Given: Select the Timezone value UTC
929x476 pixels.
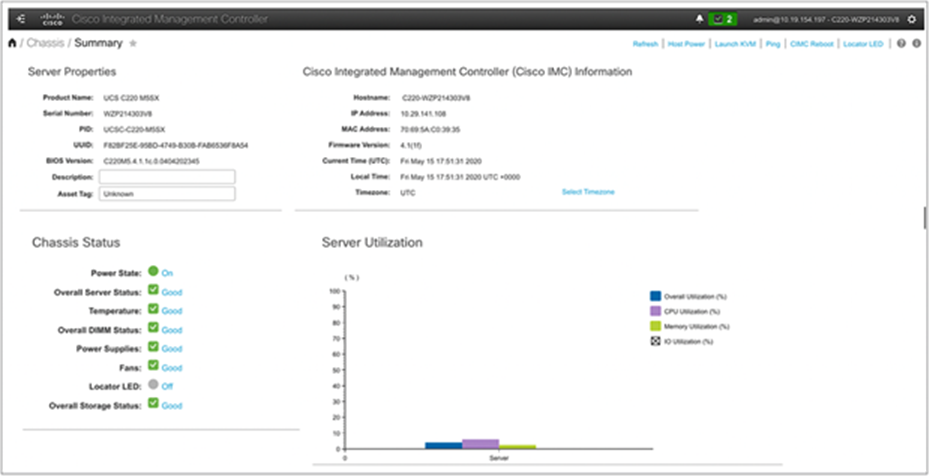Looking at the screenshot, I should [408, 193].
